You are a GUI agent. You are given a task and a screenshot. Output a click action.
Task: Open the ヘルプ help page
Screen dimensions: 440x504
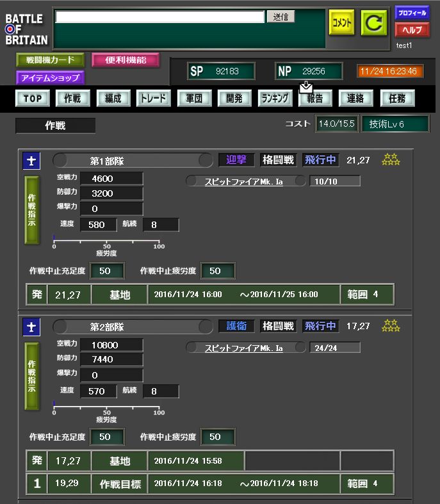(x=412, y=30)
